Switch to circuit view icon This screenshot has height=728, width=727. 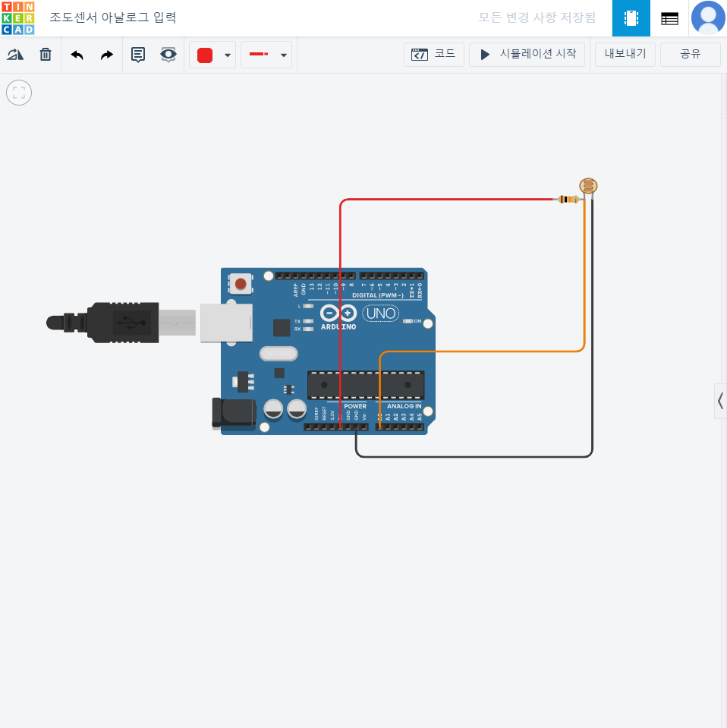coord(631,18)
